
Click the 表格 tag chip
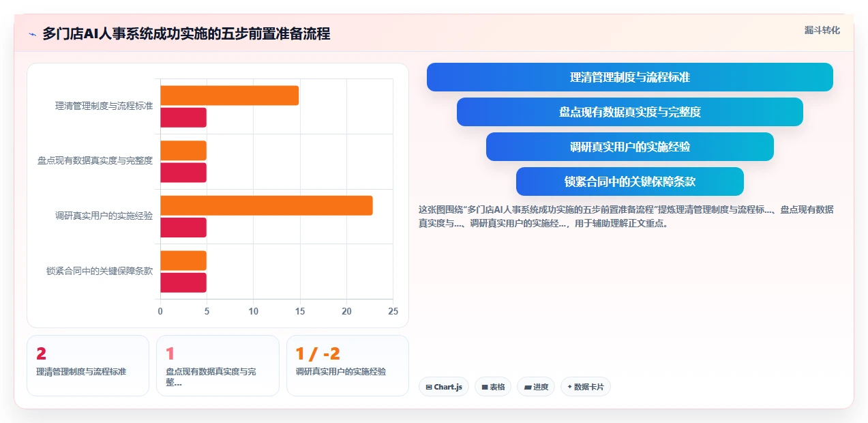pos(493,387)
